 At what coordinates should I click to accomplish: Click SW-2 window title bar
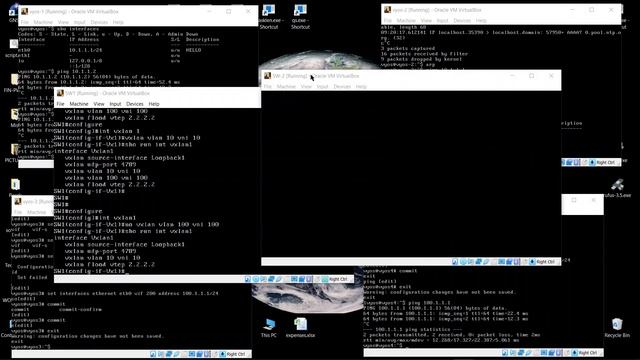(411, 76)
